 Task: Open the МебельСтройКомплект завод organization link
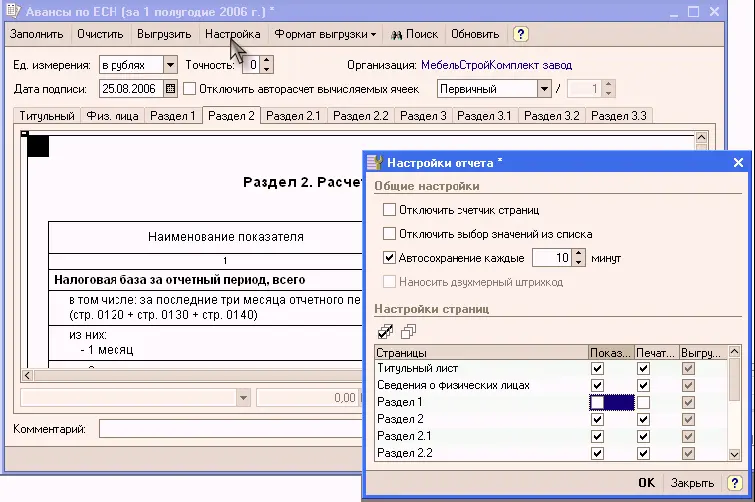pyautogui.click(x=496, y=65)
